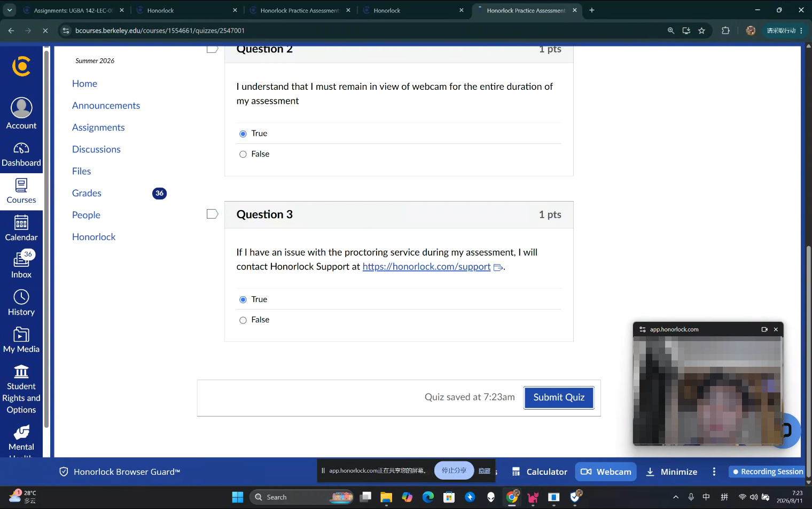Click the Berkeley bCourses logo

pyautogui.click(x=21, y=66)
